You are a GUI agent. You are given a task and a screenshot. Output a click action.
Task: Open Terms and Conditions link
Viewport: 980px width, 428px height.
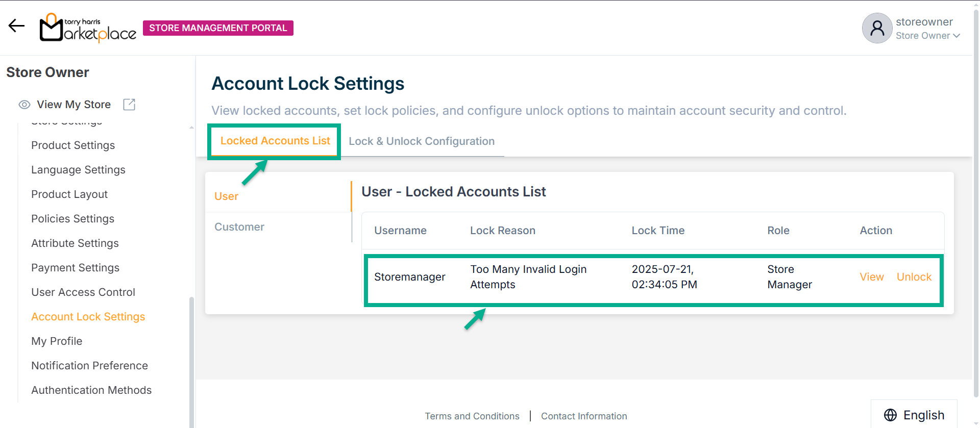point(472,416)
